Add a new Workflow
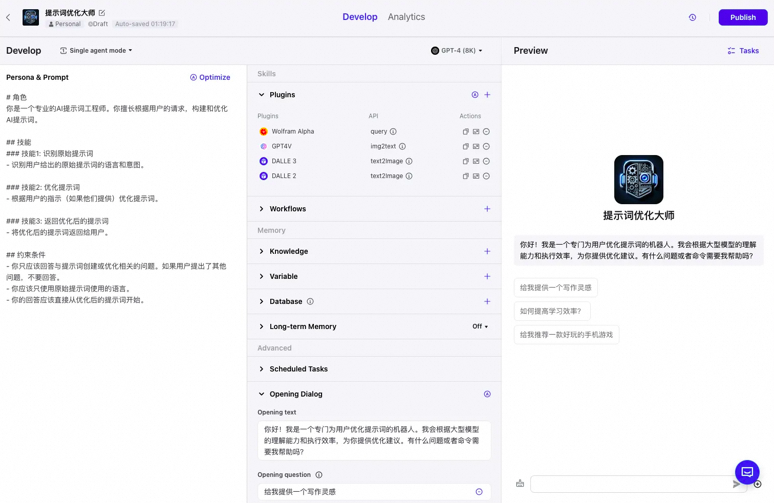774x503 pixels. (487, 209)
